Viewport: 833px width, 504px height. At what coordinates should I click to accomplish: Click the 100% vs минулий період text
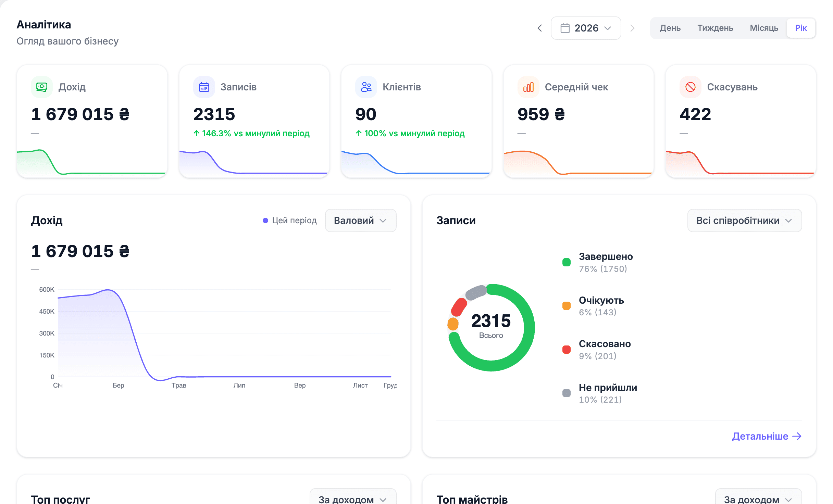coord(410,133)
